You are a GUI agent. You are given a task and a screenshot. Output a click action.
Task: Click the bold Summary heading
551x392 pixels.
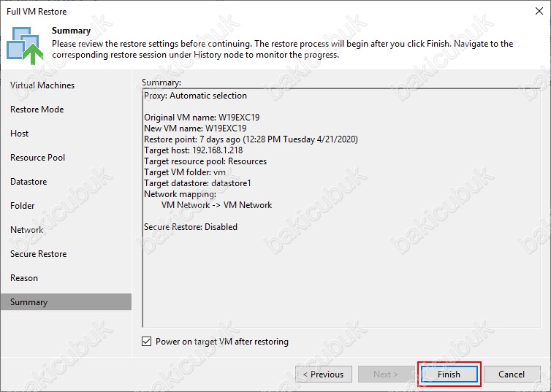click(72, 31)
